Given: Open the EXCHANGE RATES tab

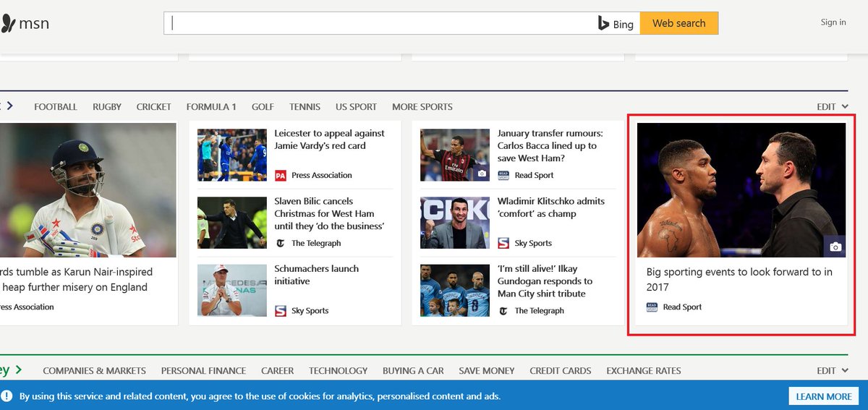Looking at the screenshot, I should [x=644, y=370].
